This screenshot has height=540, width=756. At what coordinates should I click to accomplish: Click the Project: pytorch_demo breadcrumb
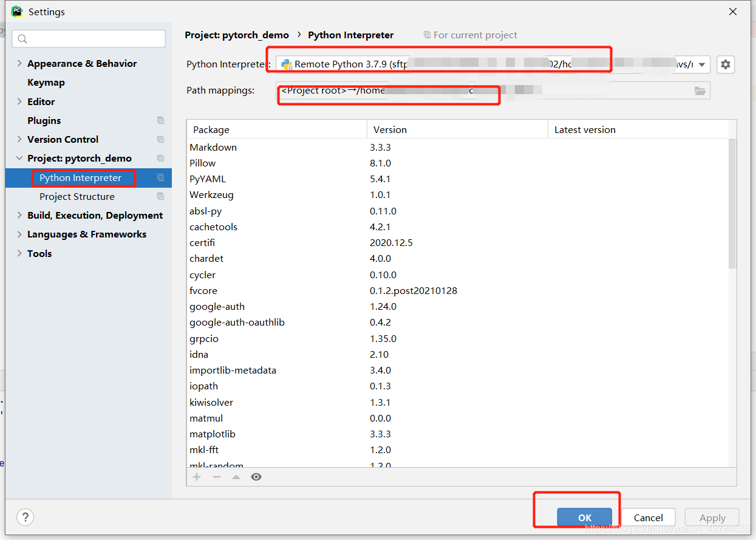pos(237,35)
